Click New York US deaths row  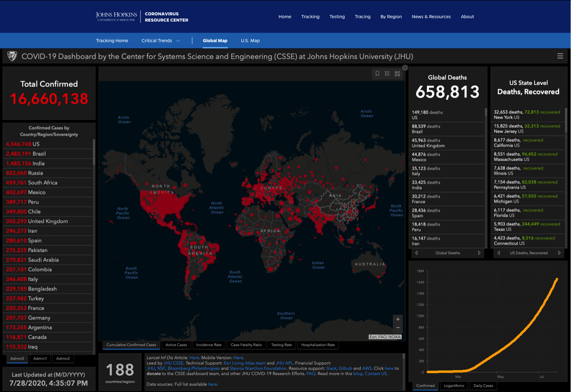coord(527,115)
